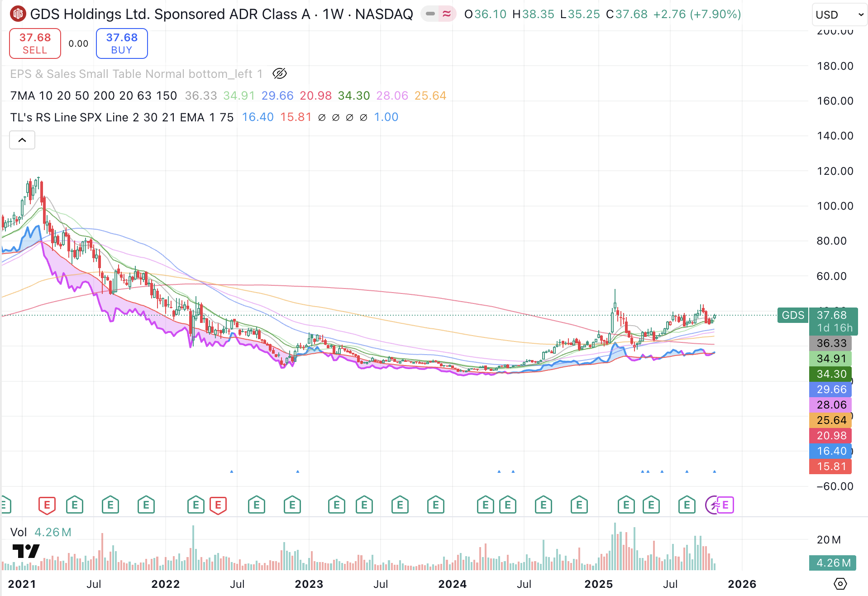
Task: Click the red earnings marker in early 2021
Action: (x=47, y=505)
